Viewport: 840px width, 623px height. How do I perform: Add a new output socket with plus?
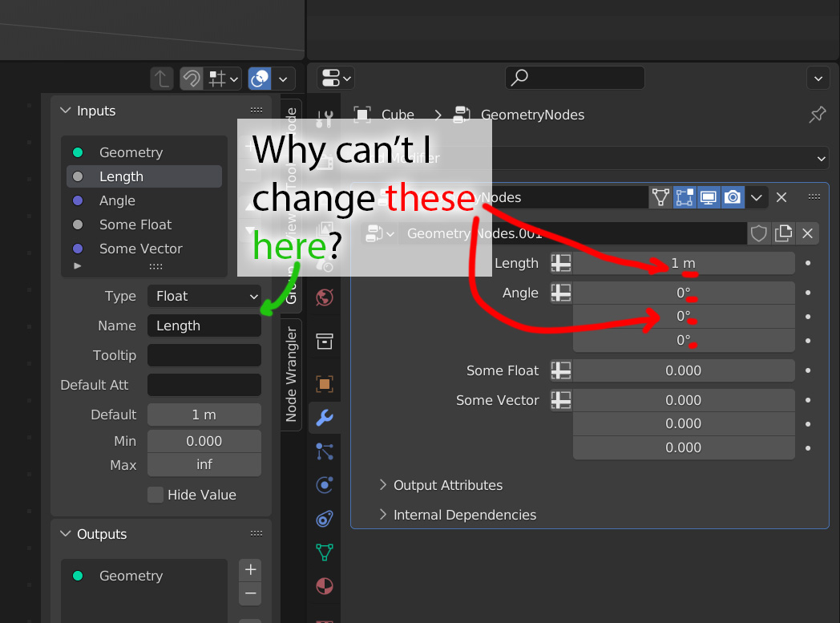pyautogui.click(x=250, y=569)
